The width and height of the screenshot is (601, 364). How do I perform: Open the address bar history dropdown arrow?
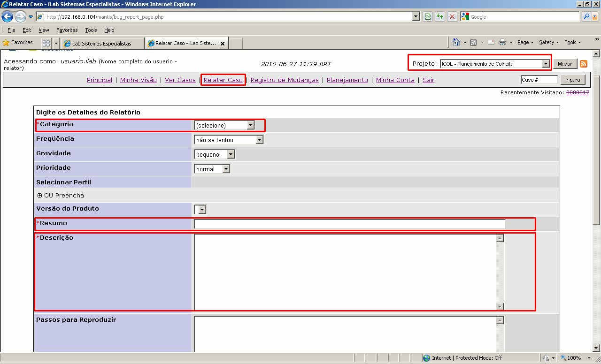point(416,17)
